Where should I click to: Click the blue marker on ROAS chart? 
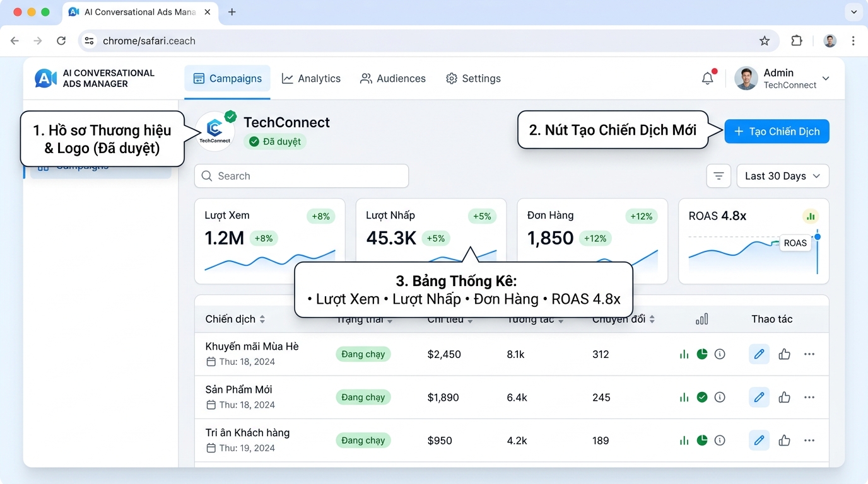click(x=818, y=237)
